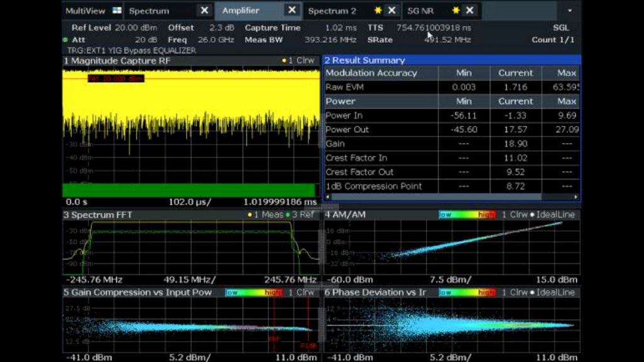
Task: Switch to the Spectrum 2 tab
Action: point(332,11)
